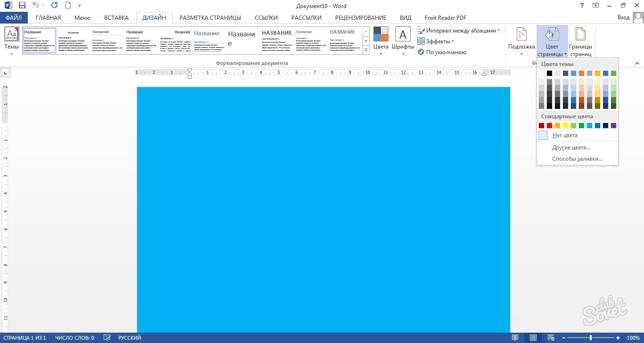The width and height of the screenshot is (644, 343).
Task: Click the Границы страниц page borders icon
Action: (580, 35)
